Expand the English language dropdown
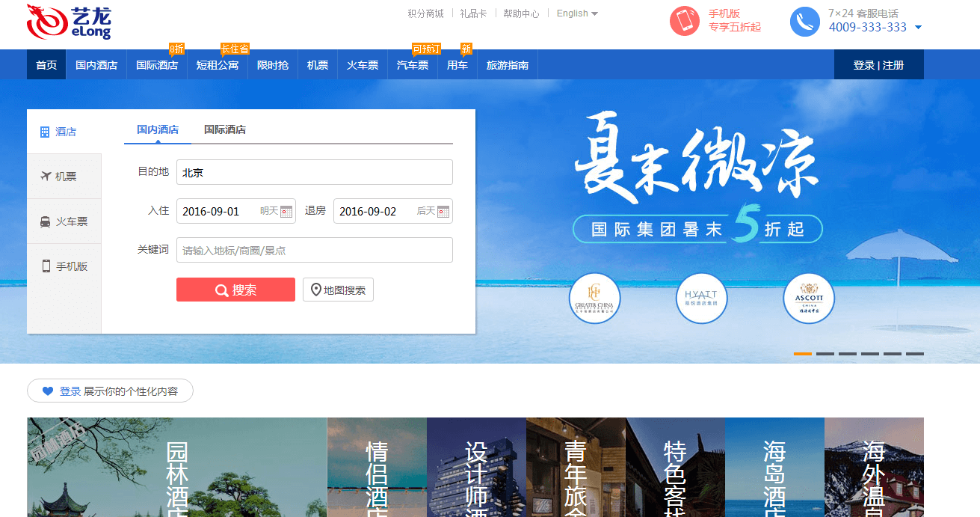The image size is (980, 517). [x=576, y=13]
